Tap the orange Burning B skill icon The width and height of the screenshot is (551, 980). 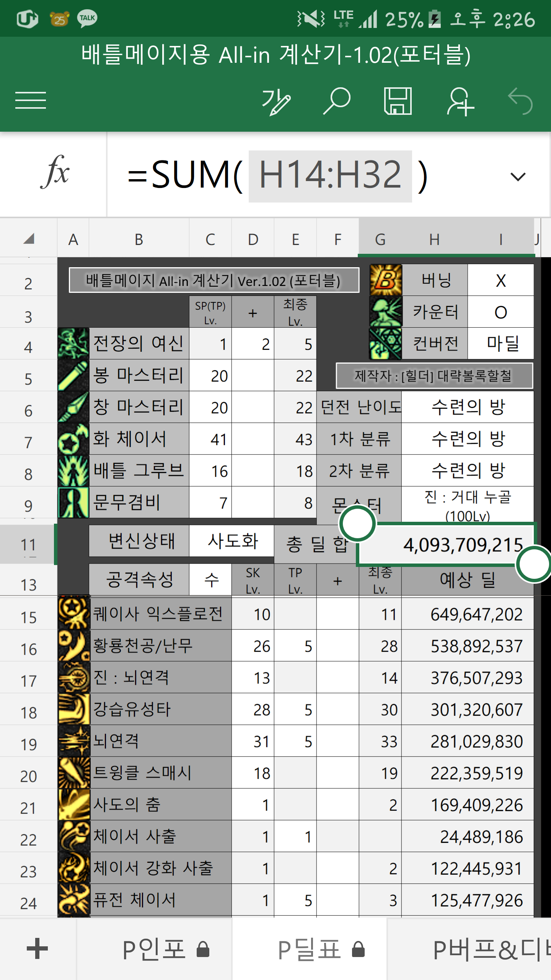coord(386,280)
